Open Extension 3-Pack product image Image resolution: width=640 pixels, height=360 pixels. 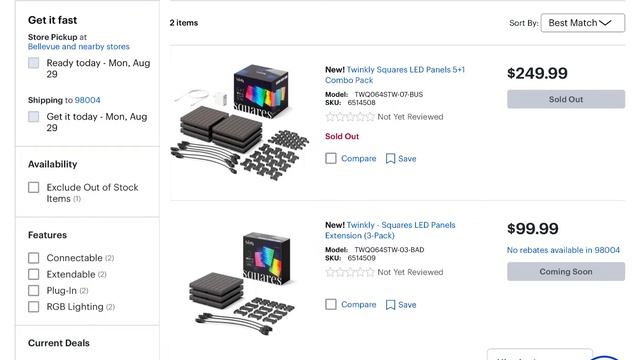243,282
